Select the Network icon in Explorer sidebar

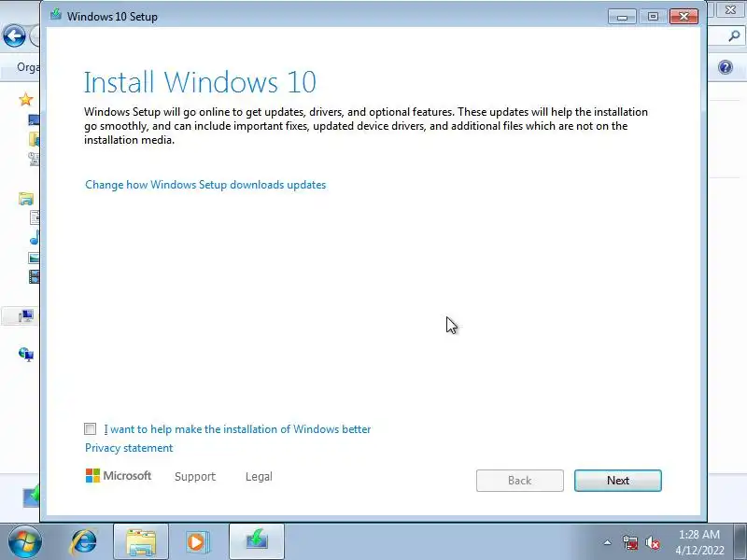26,355
